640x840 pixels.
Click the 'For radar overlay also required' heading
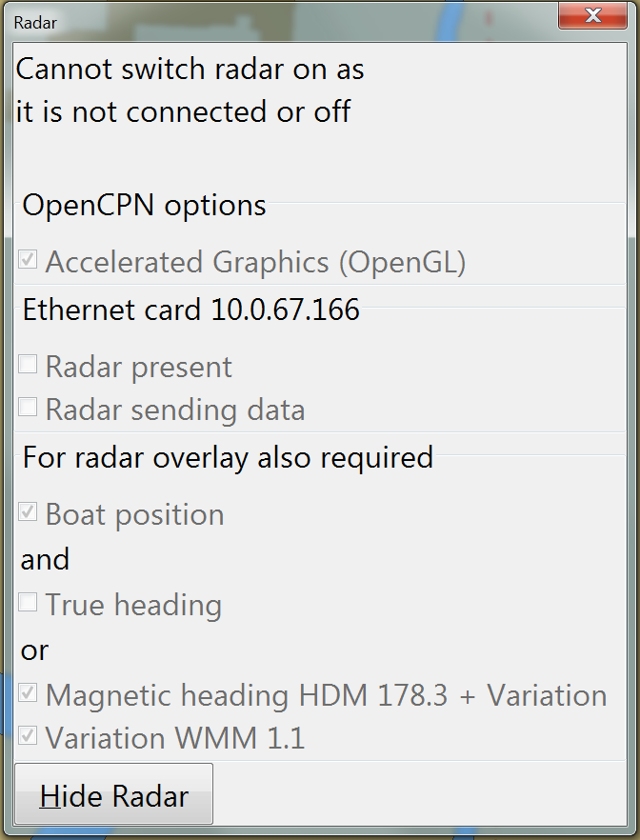point(229,458)
